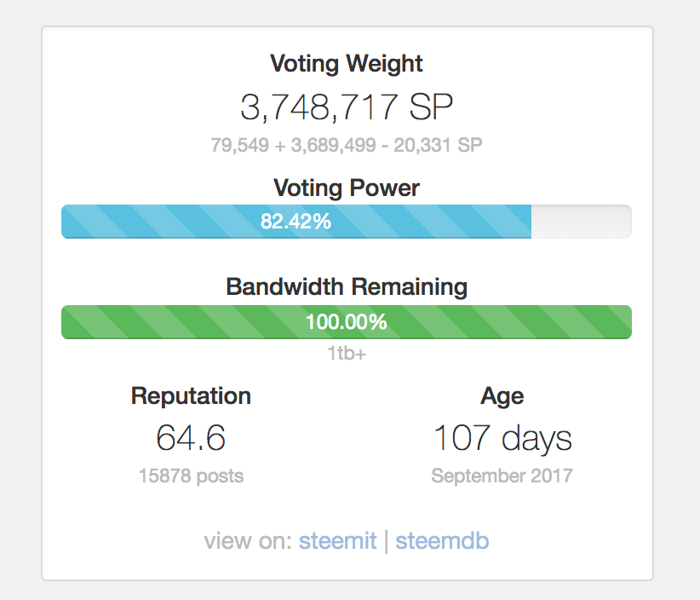
Task: Click the SP breakdown subtext line
Action: (x=347, y=145)
